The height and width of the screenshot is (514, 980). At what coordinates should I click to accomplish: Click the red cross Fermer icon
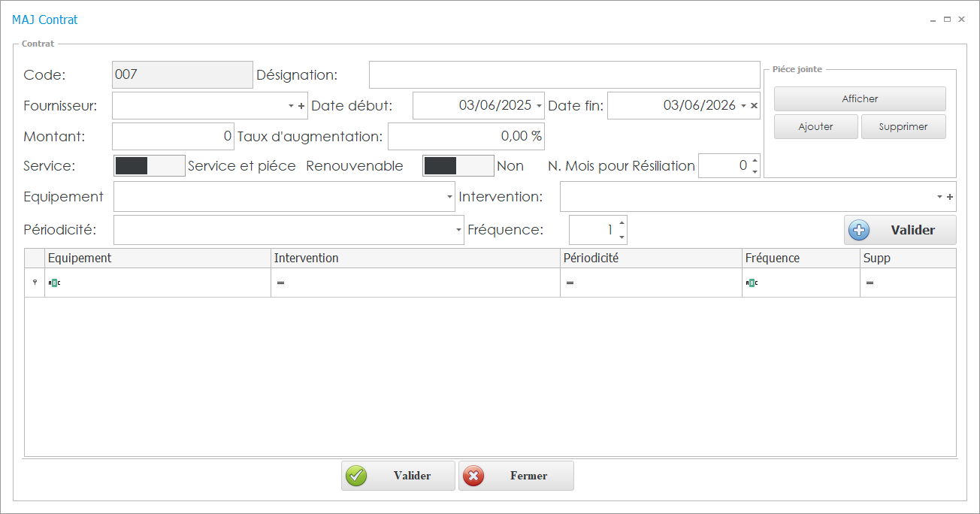[473, 476]
